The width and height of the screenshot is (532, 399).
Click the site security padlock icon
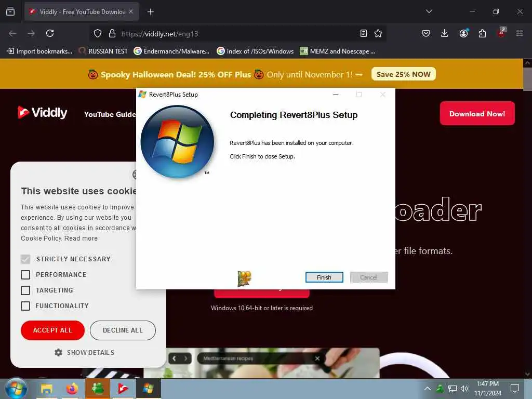tap(112, 33)
